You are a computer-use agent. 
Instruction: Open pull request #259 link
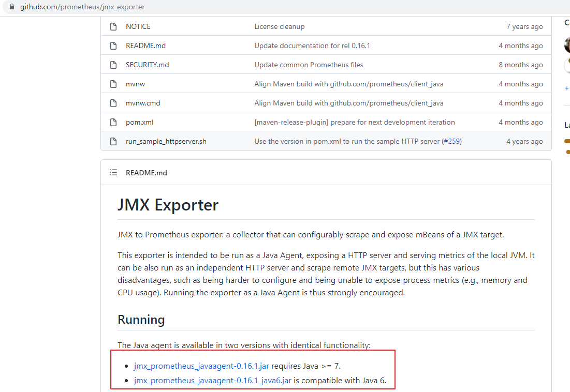click(x=451, y=142)
